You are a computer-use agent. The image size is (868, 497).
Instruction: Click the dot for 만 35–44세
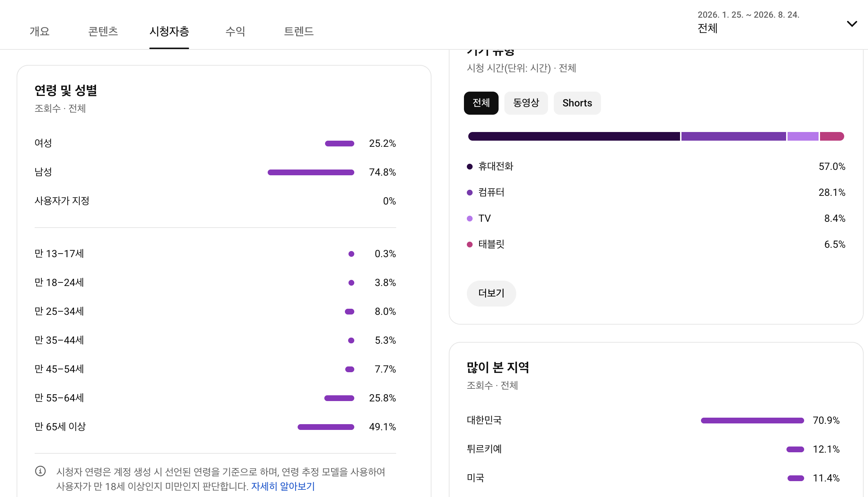351,340
